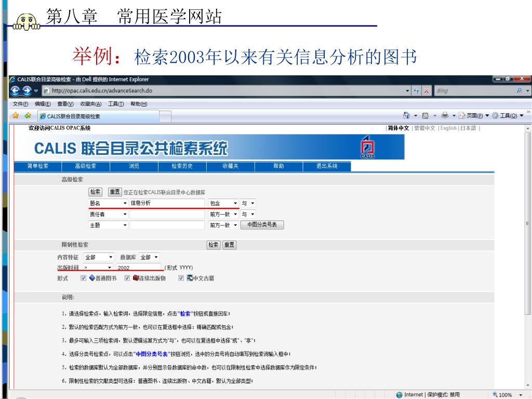
Task: Open the 文件(F) menu
Action: [x=20, y=104]
